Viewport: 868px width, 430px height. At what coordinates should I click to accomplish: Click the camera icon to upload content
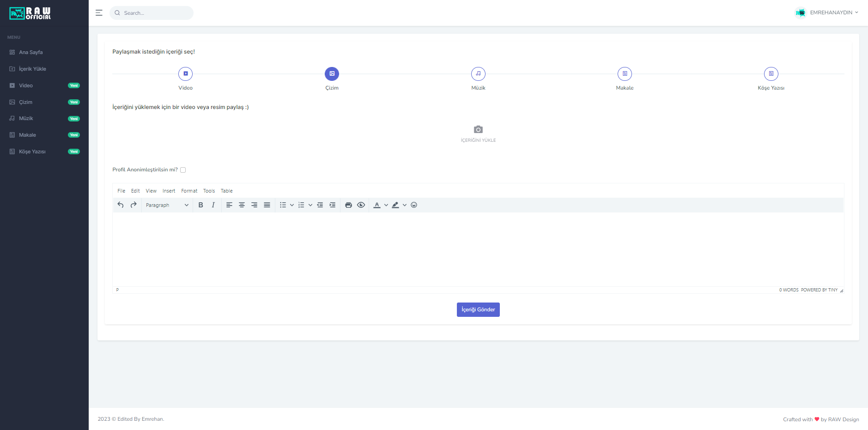478,129
